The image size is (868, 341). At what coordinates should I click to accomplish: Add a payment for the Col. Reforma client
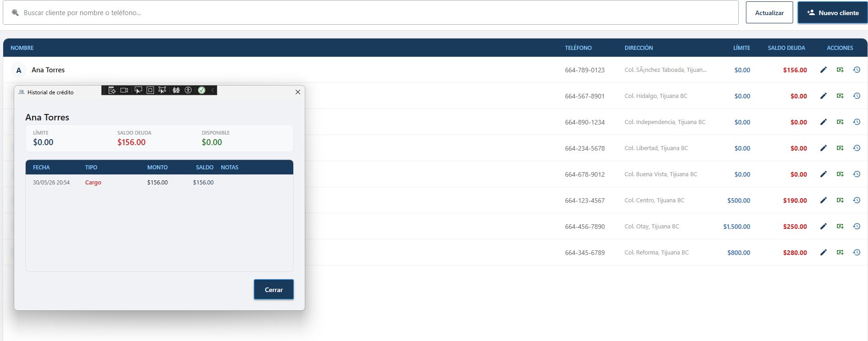840,253
